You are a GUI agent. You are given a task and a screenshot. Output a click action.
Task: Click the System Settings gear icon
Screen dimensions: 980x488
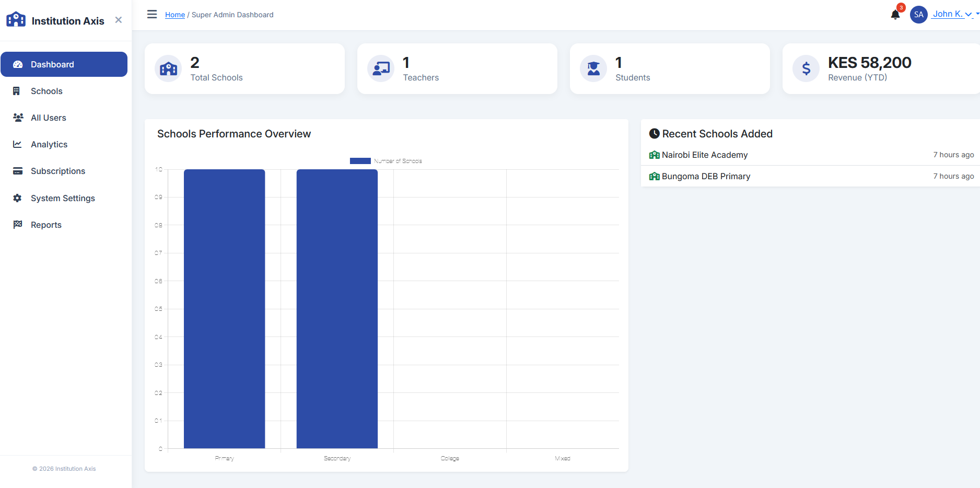point(18,198)
